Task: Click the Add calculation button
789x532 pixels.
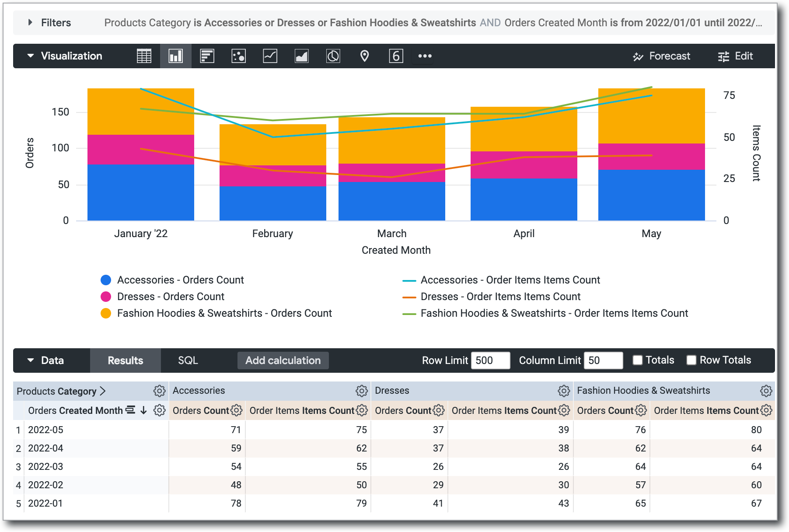Action: pos(283,360)
